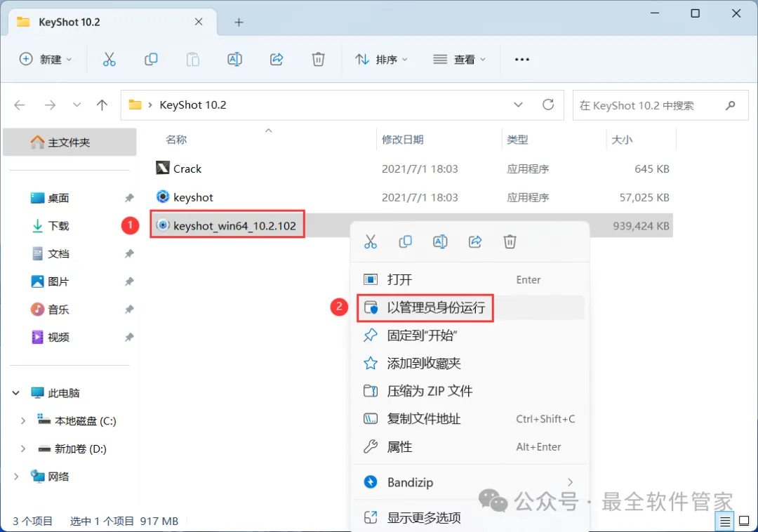Viewport: 758px width, 532px height.
Task: Sort by the 名称 column header
Action: (x=176, y=140)
